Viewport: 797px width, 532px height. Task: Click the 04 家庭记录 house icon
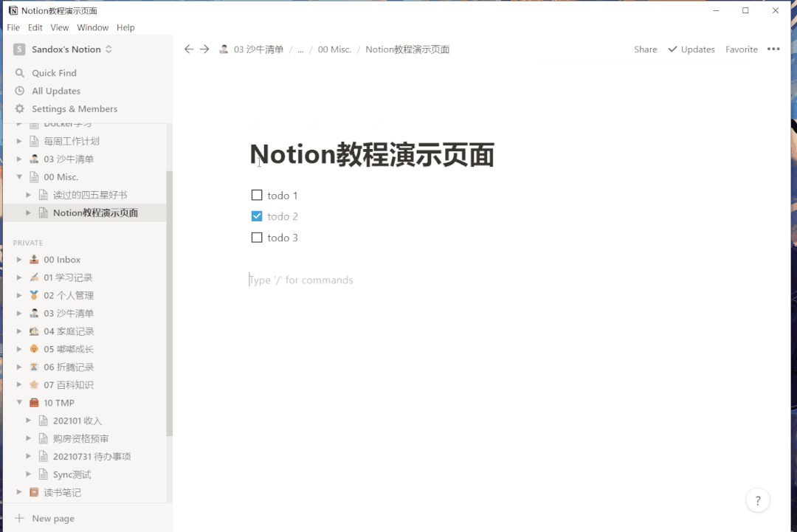(34, 331)
